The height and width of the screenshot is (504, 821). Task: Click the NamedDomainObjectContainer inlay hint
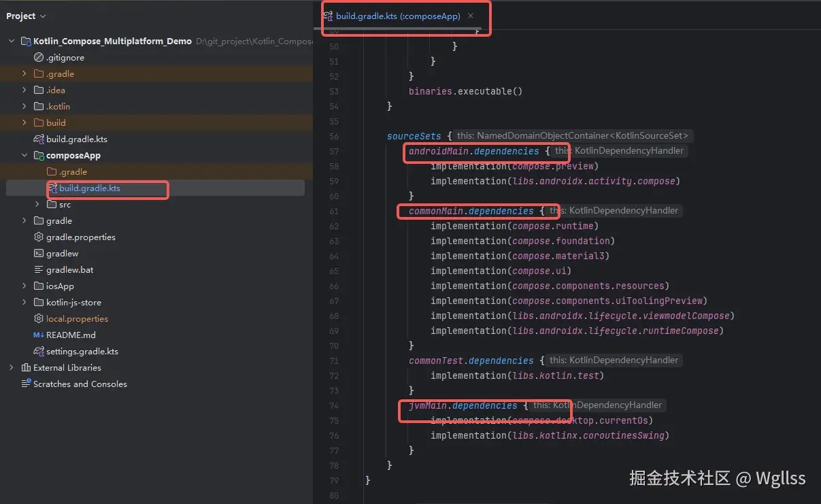(574, 136)
